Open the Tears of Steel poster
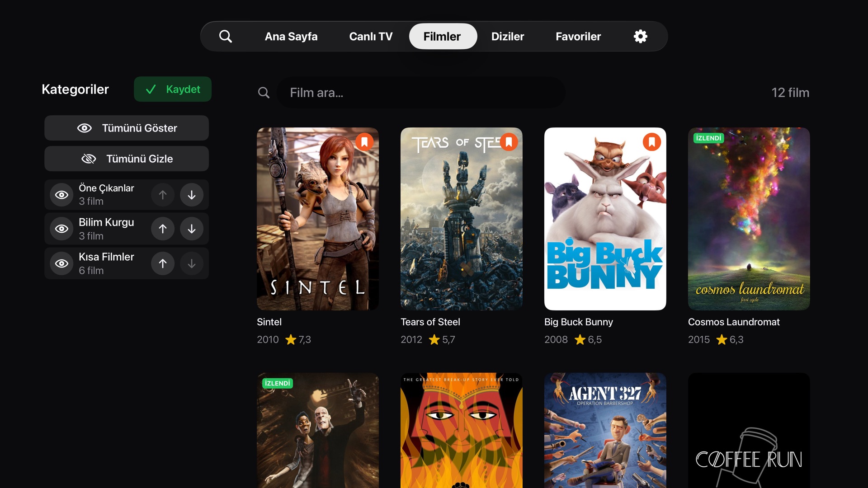Image resolution: width=868 pixels, height=488 pixels. [x=462, y=219]
